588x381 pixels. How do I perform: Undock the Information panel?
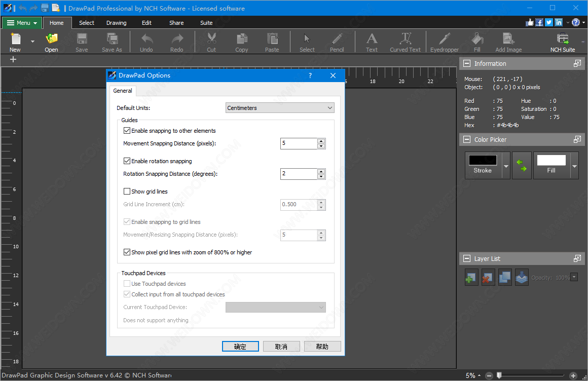click(577, 64)
